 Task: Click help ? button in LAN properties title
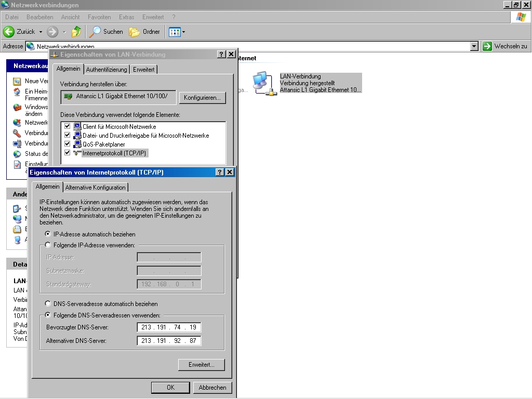(221, 54)
